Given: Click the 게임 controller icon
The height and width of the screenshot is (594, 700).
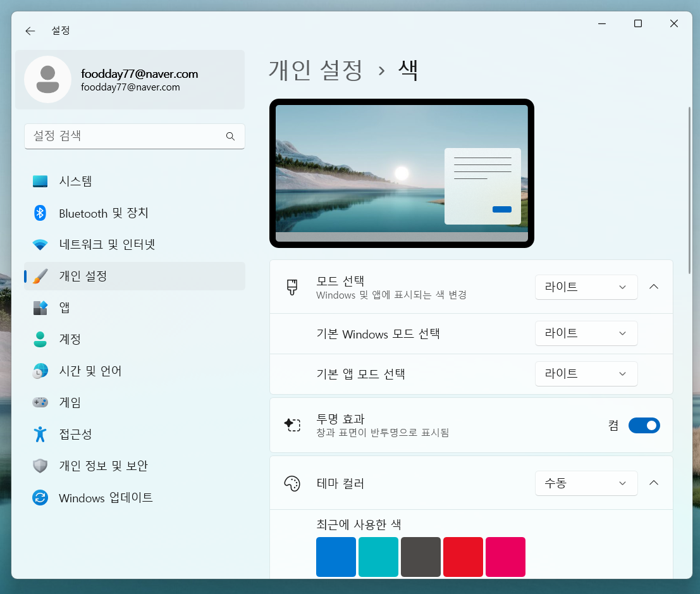Looking at the screenshot, I should click(x=40, y=402).
